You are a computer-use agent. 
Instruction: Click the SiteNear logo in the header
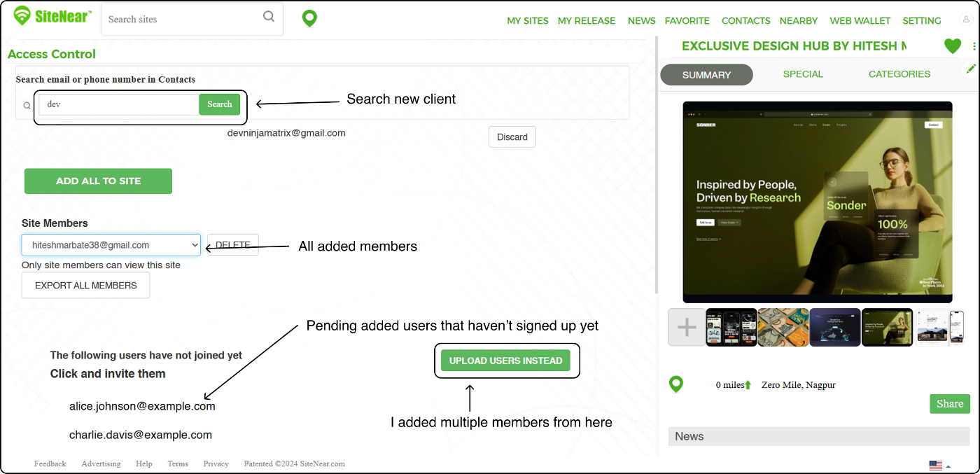(x=52, y=17)
